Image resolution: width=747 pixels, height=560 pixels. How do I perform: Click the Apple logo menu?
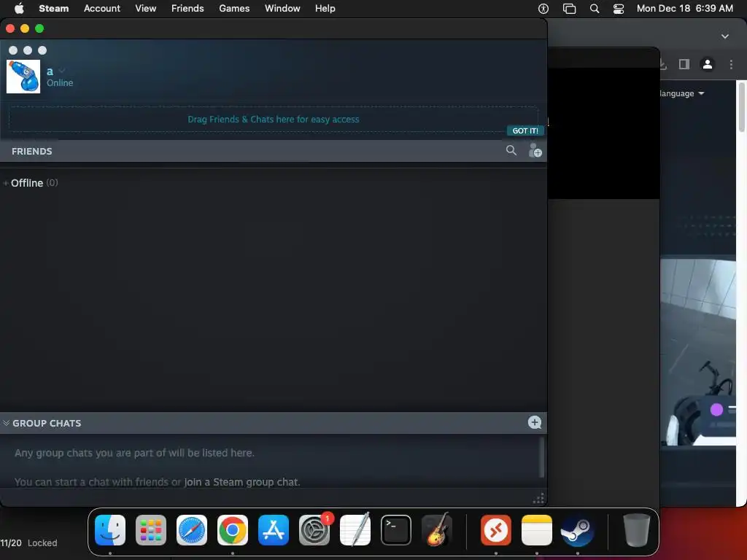click(19, 9)
